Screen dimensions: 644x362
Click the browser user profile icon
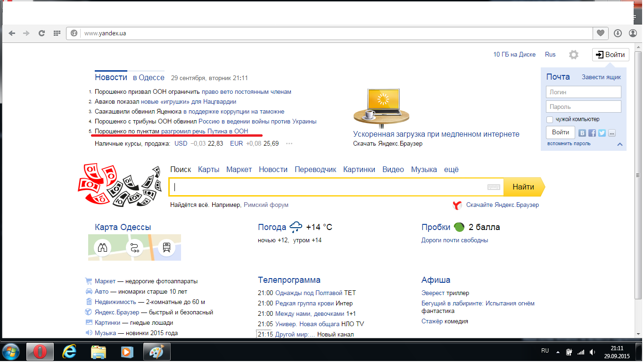pos(633,33)
